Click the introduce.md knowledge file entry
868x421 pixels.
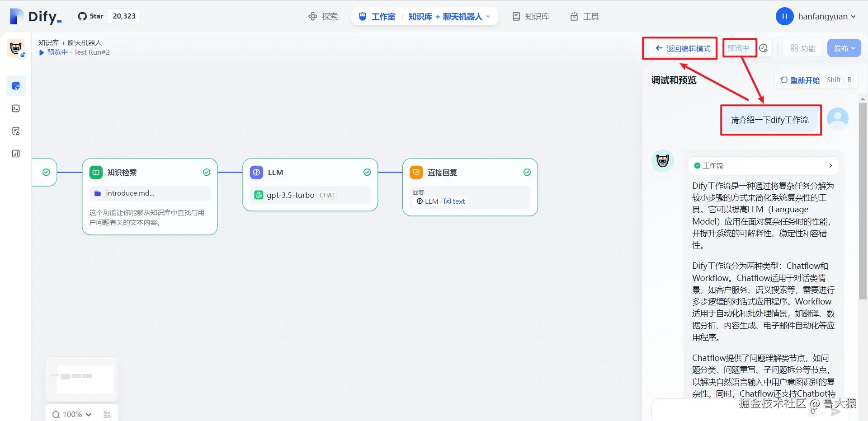(x=150, y=193)
